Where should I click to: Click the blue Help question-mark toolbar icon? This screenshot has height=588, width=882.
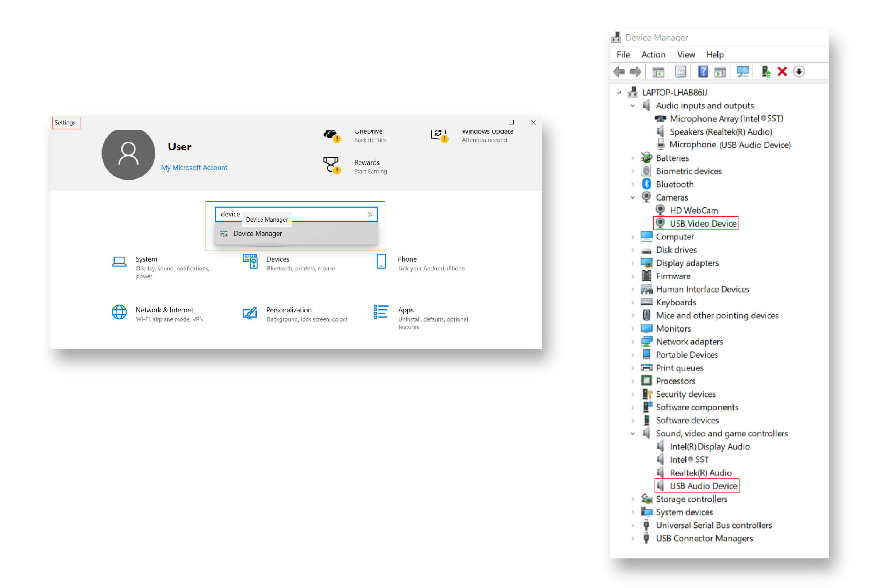coord(703,72)
